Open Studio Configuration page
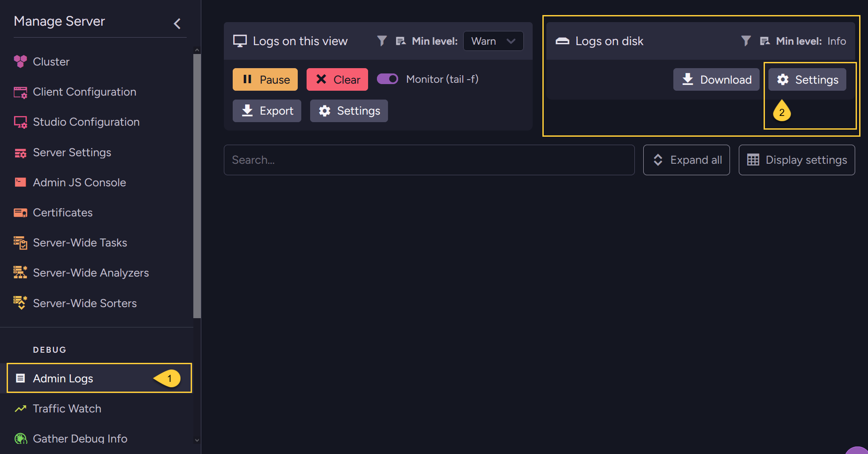868x454 pixels. tap(86, 122)
